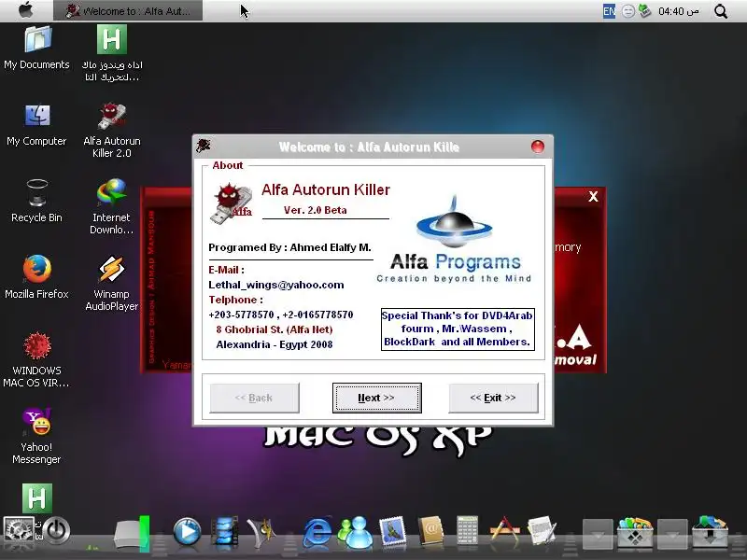
Task: Click the << Exit >> button
Action: pyautogui.click(x=493, y=399)
